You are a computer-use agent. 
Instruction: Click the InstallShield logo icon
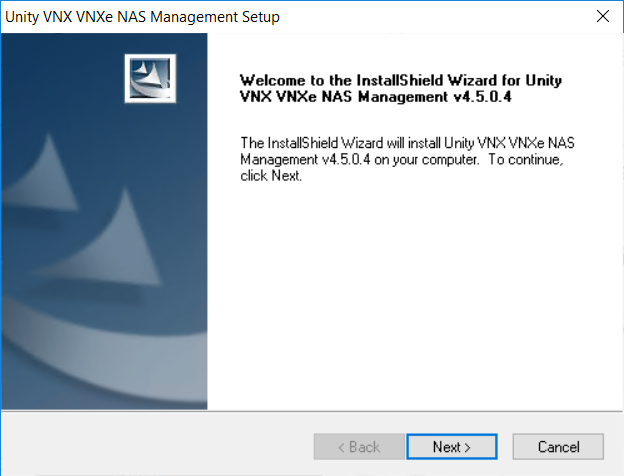tap(153, 78)
